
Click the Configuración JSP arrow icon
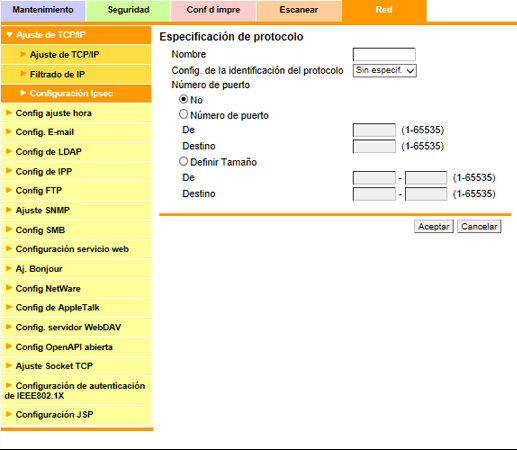[9, 414]
